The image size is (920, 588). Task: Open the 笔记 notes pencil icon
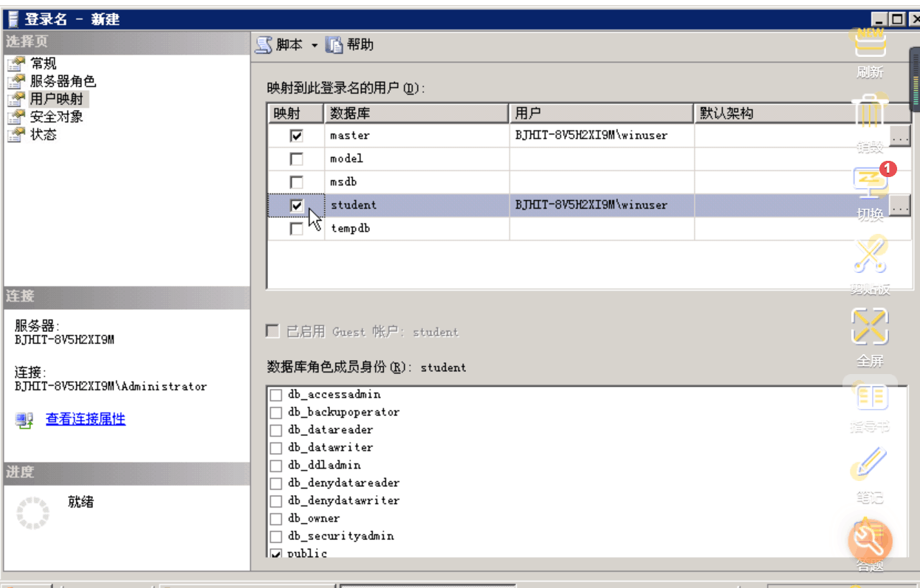click(x=870, y=465)
